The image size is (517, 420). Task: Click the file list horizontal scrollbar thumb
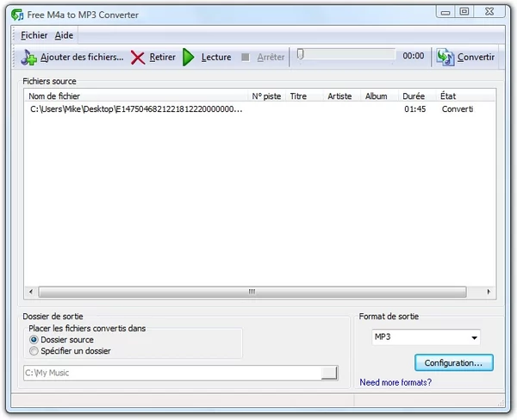(x=252, y=292)
